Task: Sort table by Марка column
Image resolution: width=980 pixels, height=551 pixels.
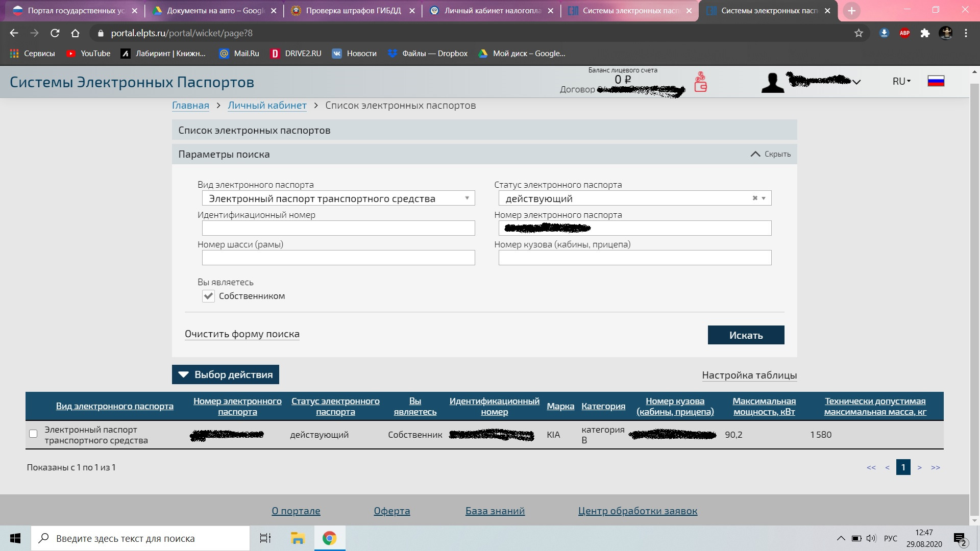Action: coord(560,406)
